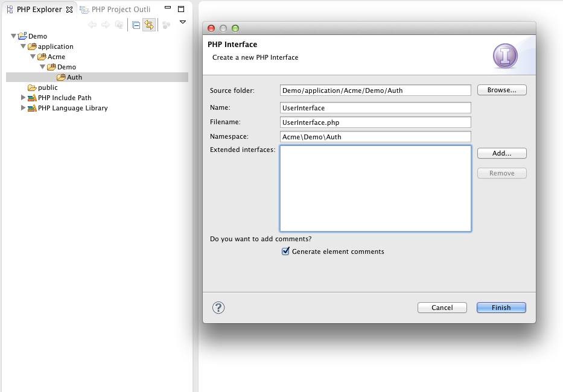
Task: Click the Name field containing UserInterface
Action: pyautogui.click(x=375, y=108)
